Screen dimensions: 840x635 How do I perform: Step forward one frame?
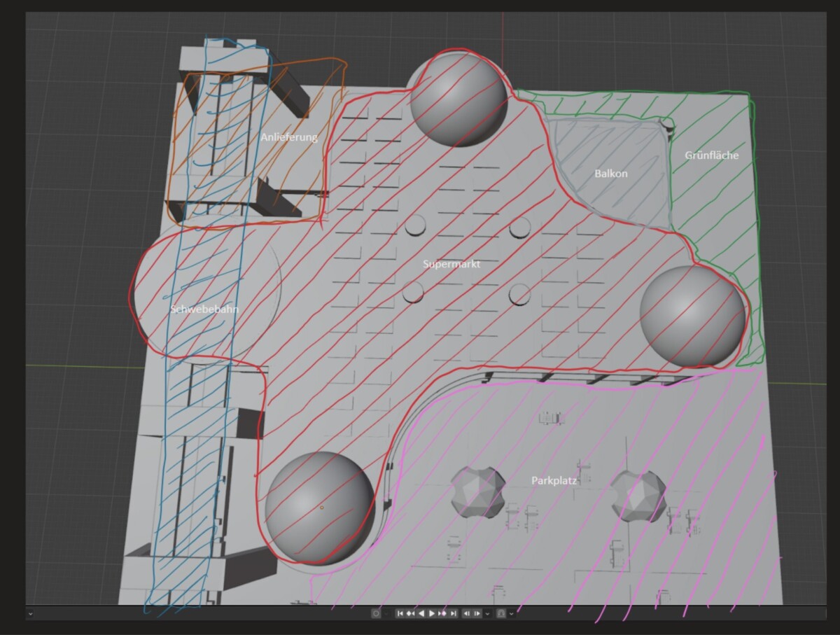[477, 613]
